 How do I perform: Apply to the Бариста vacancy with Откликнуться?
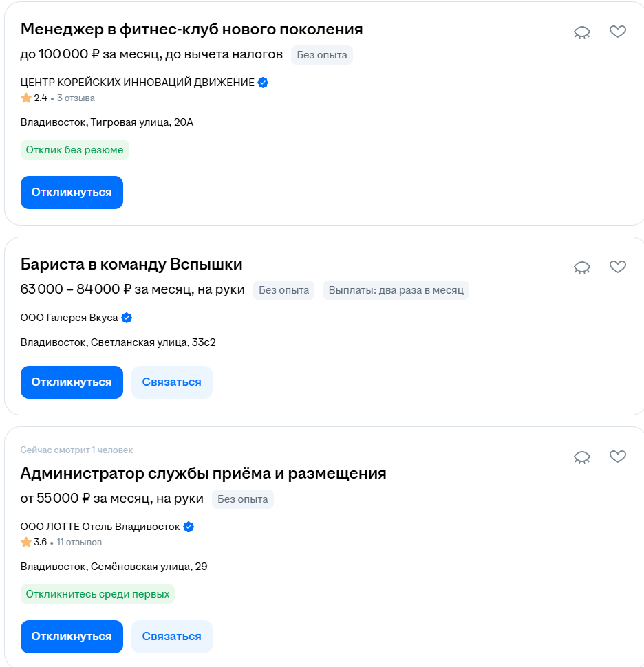tap(72, 382)
